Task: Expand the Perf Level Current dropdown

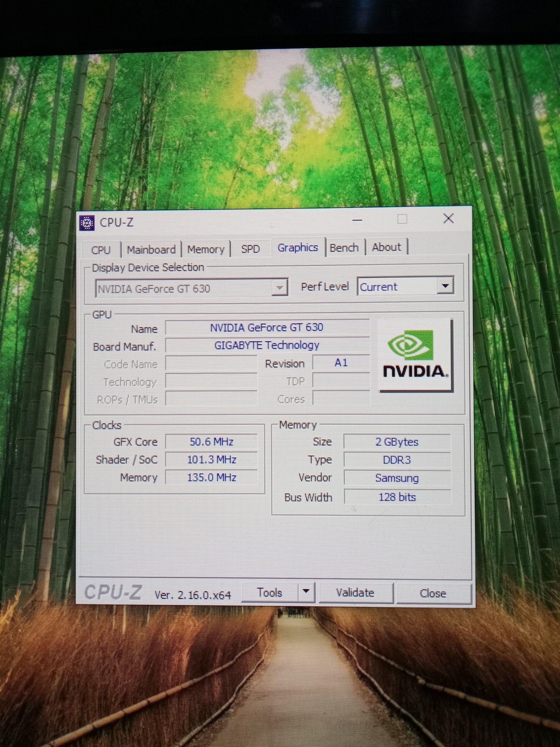Action: [x=445, y=286]
